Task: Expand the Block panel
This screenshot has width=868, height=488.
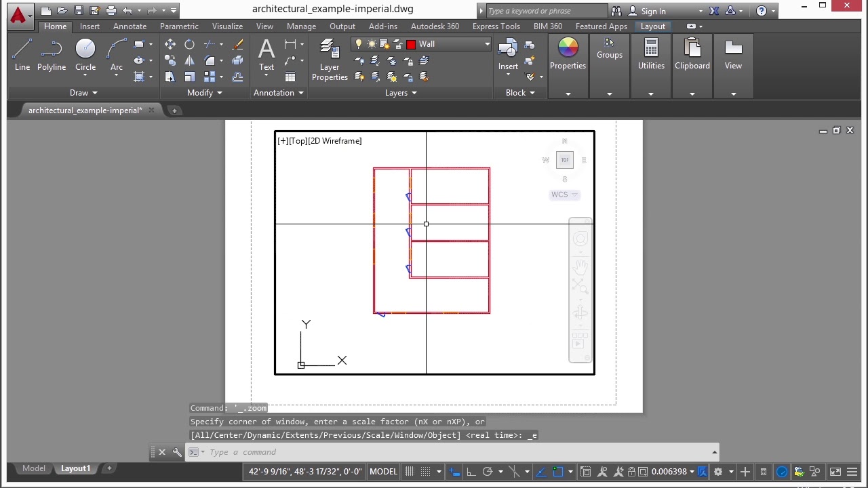Action: [520, 93]
